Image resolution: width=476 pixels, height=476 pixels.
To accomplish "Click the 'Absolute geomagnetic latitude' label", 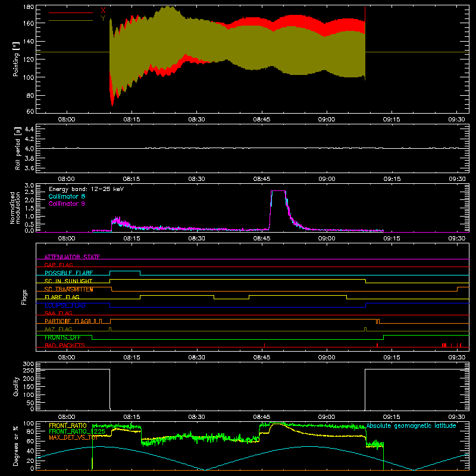I will point(411,425).
